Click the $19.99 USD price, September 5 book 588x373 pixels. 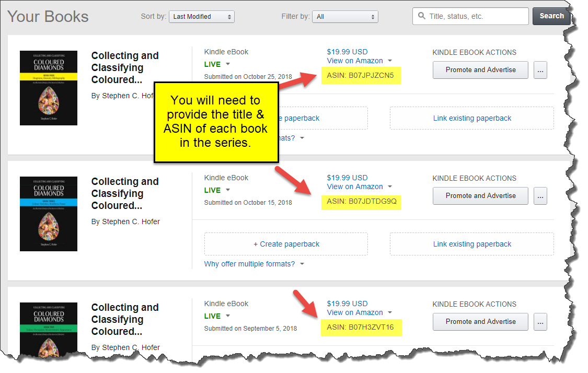tap(347, 304)
